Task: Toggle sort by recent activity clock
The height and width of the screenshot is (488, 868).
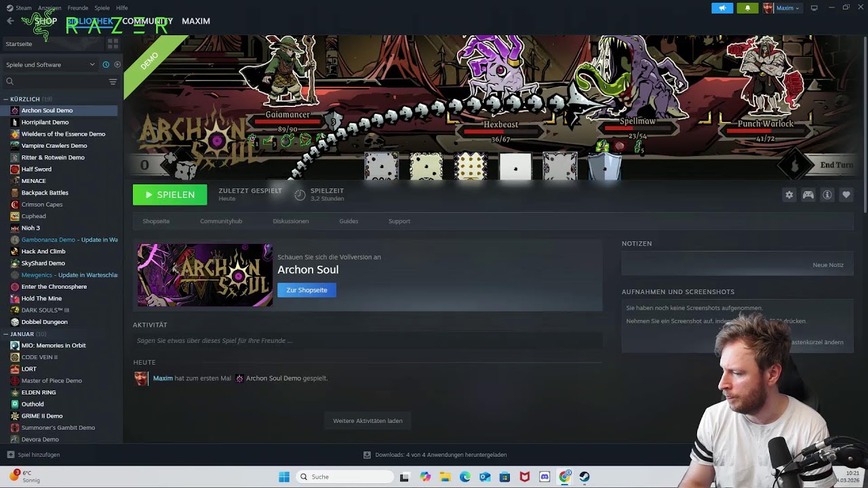Action: coord(106,64)
